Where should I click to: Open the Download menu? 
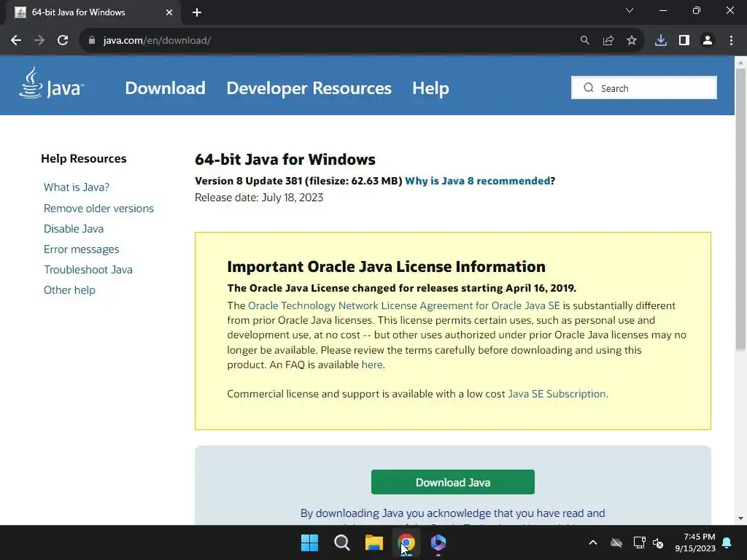166,88
